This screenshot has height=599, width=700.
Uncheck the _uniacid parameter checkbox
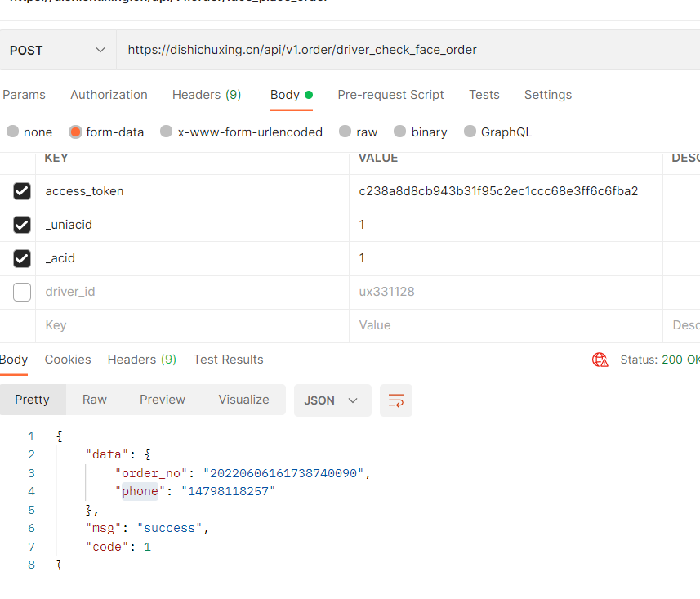(x=22, y=225)
